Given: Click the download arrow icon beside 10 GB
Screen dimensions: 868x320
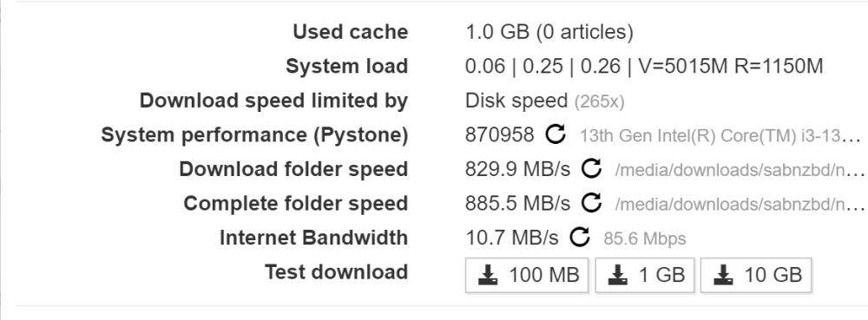Looking at the screenshot, I should pos(723,275).
